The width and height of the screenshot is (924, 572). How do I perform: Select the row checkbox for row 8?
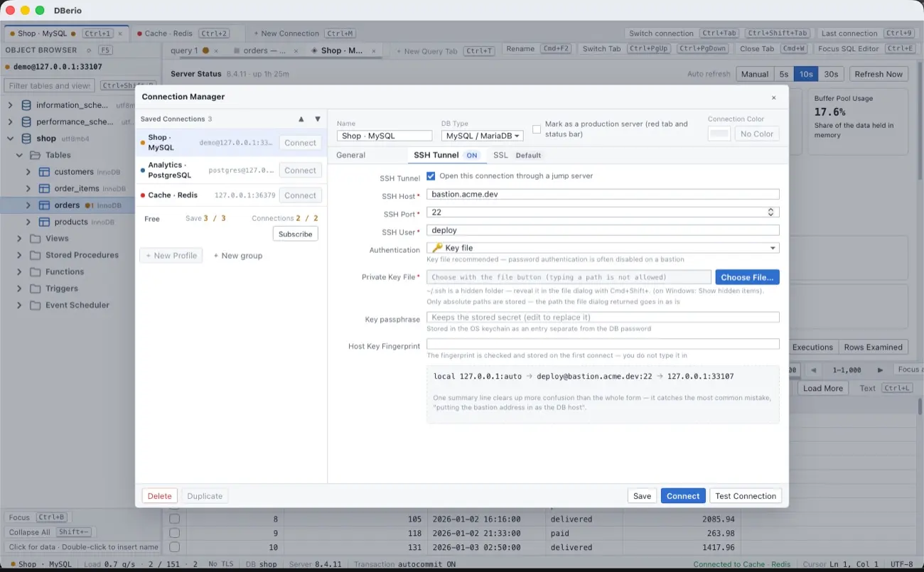pyautogui.click(x=174, y=519)
